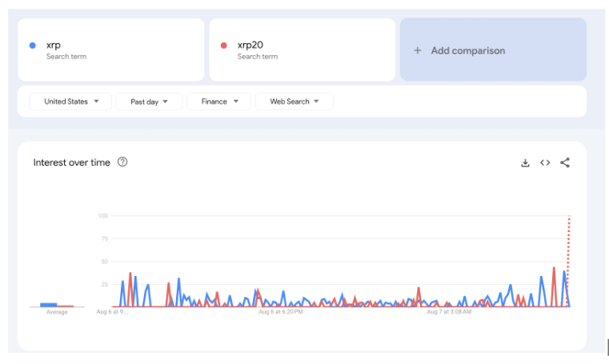The height and width of the screenshot is (364, 609).
Task: Open the Interest over time help icon
Action: tap(122, 162)
